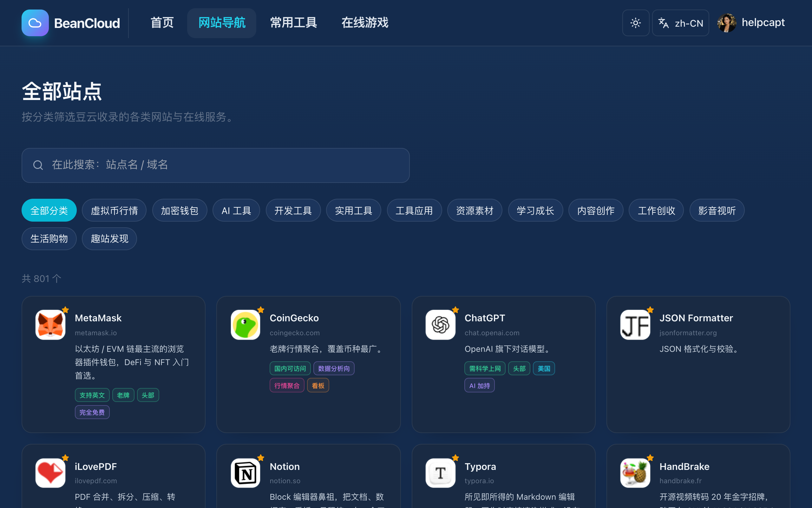Filter by AI 工具 category
Viewport: 812px width, 508px height.
[236, 210]
